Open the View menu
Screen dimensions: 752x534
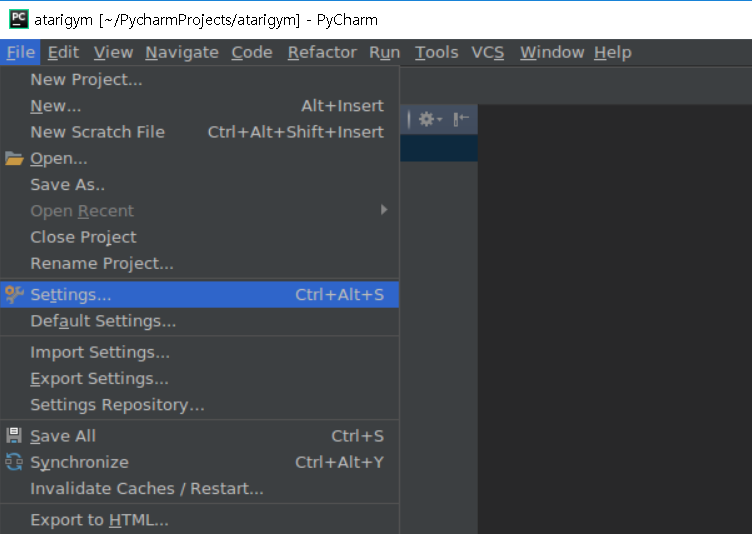113,52
